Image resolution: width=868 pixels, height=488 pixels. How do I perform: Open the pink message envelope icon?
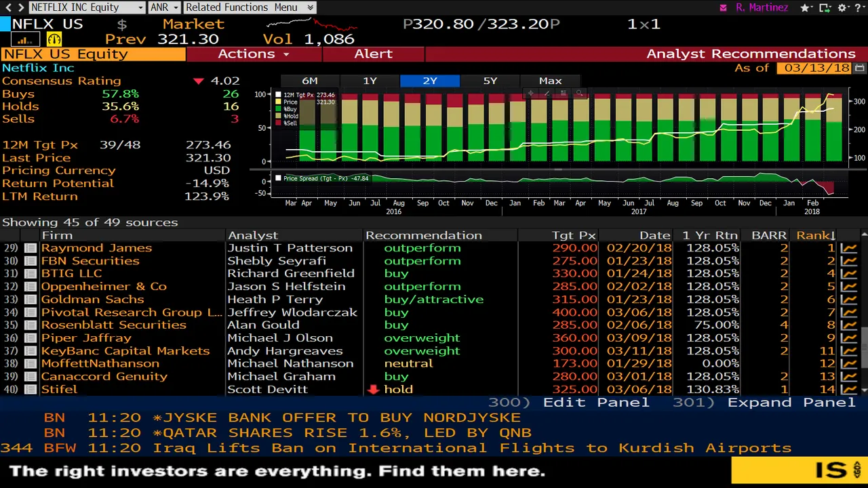(x=724, y=7)
